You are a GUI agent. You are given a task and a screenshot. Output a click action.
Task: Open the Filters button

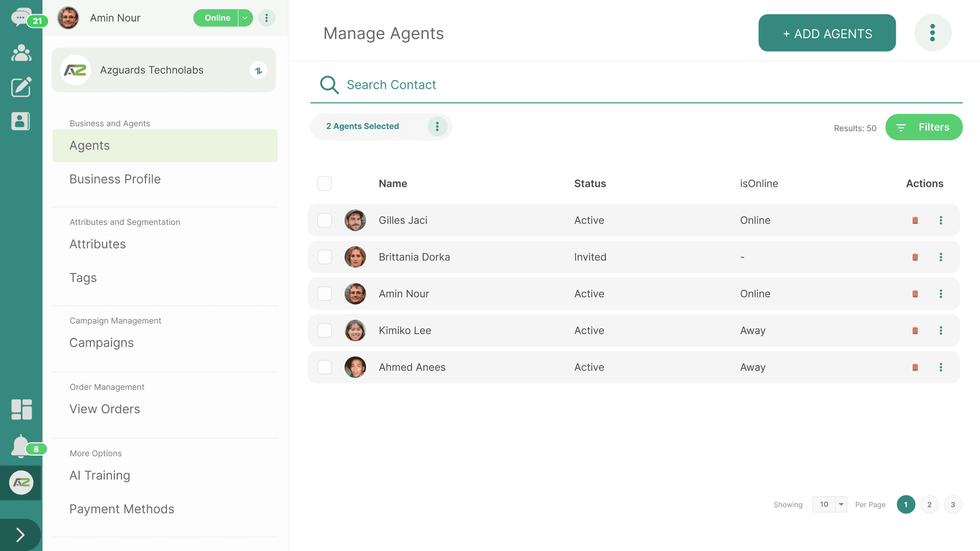click(924, 127)
